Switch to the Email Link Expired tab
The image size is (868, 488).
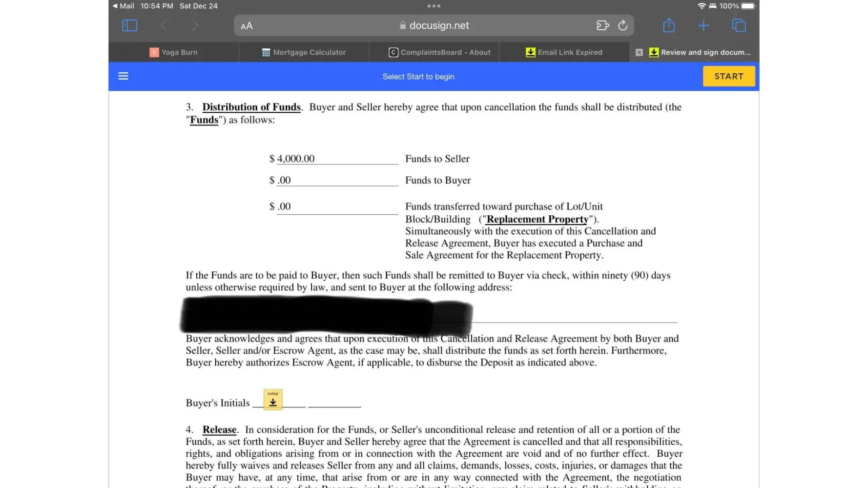click(x=564, y=52)
